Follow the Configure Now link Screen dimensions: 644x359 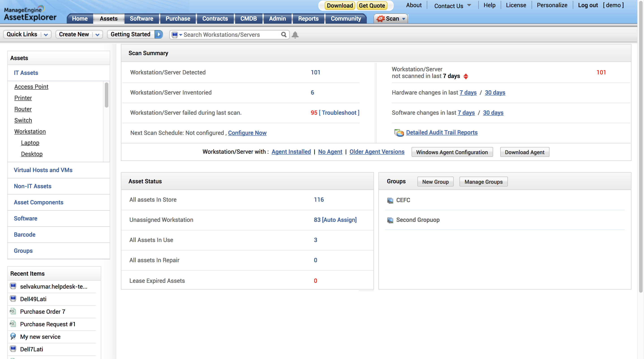[x=247, y=133]
